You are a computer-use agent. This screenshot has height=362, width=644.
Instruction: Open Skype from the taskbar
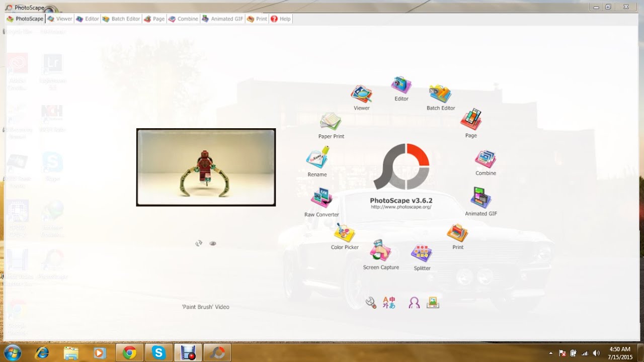pyautogui.click(x=159, y=352)
